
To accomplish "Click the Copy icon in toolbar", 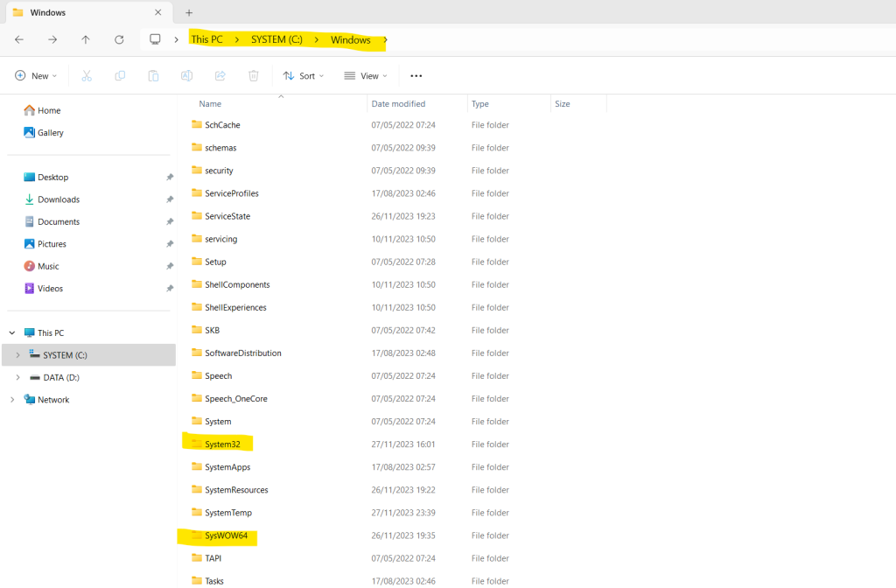I will 120,75.
